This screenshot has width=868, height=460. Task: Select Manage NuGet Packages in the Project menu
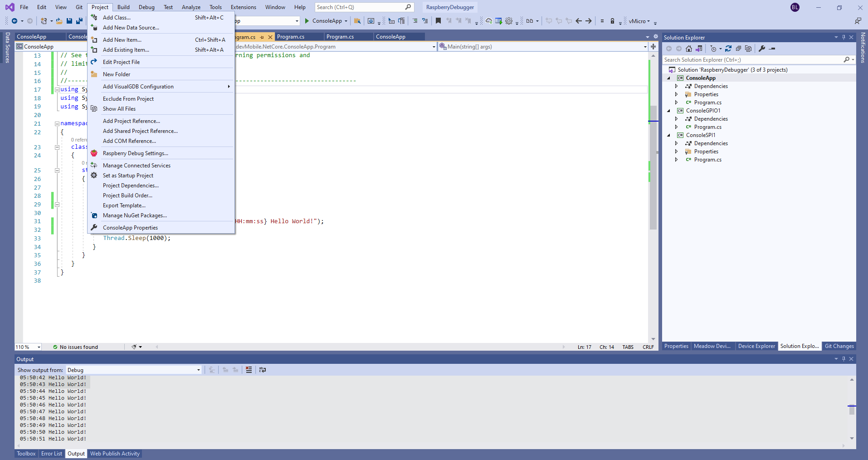135,215
